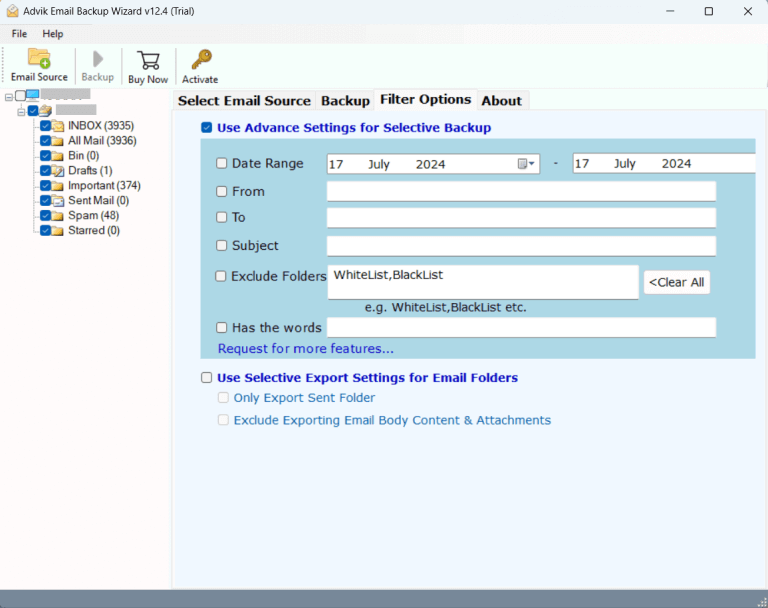Click the July month in start date
The width and height of the screenshot is (768, 608).
coord(379,164)
